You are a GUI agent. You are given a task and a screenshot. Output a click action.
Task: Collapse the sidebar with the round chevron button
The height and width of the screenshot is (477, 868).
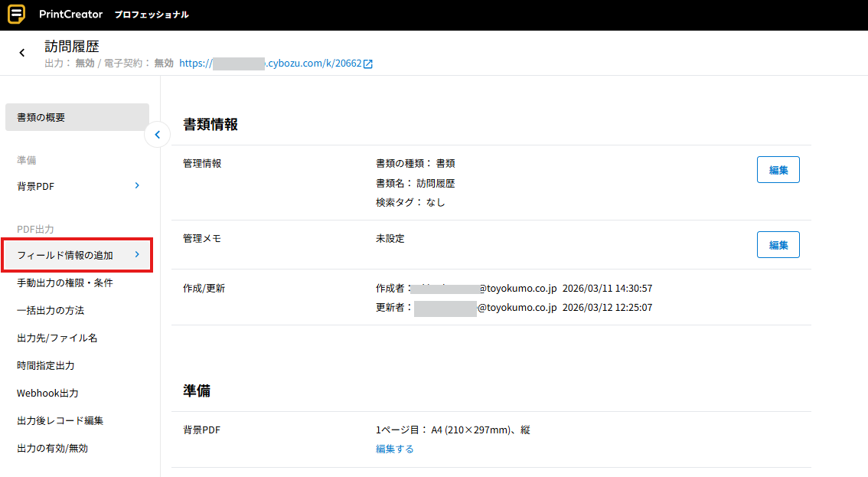tap(157, 135)
